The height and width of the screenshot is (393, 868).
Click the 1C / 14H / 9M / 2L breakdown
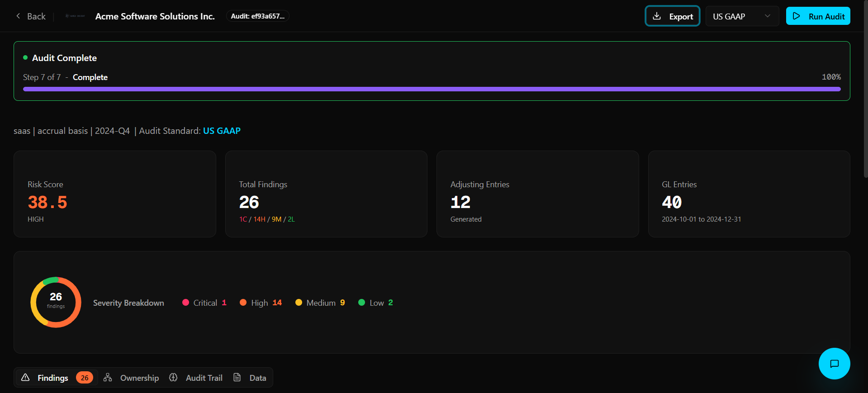(267, 219)
